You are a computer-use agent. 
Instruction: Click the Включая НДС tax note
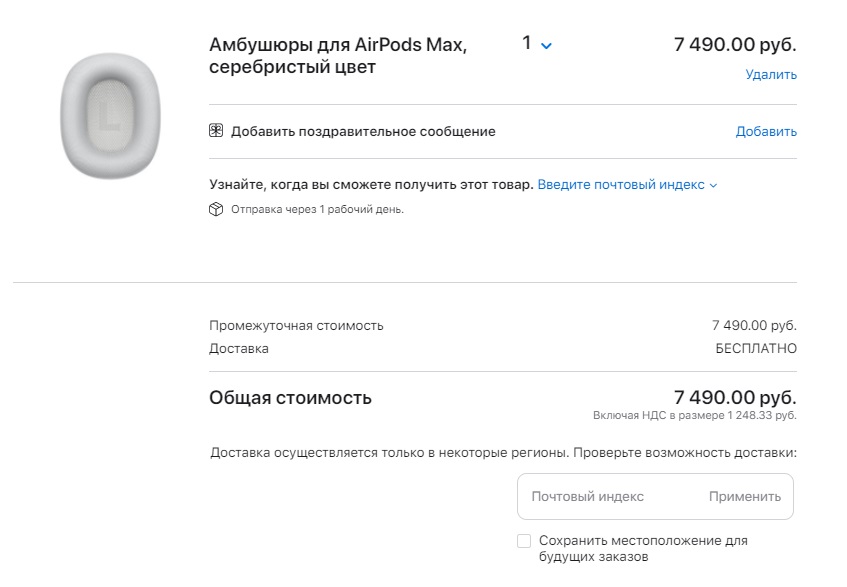[694, 414]
